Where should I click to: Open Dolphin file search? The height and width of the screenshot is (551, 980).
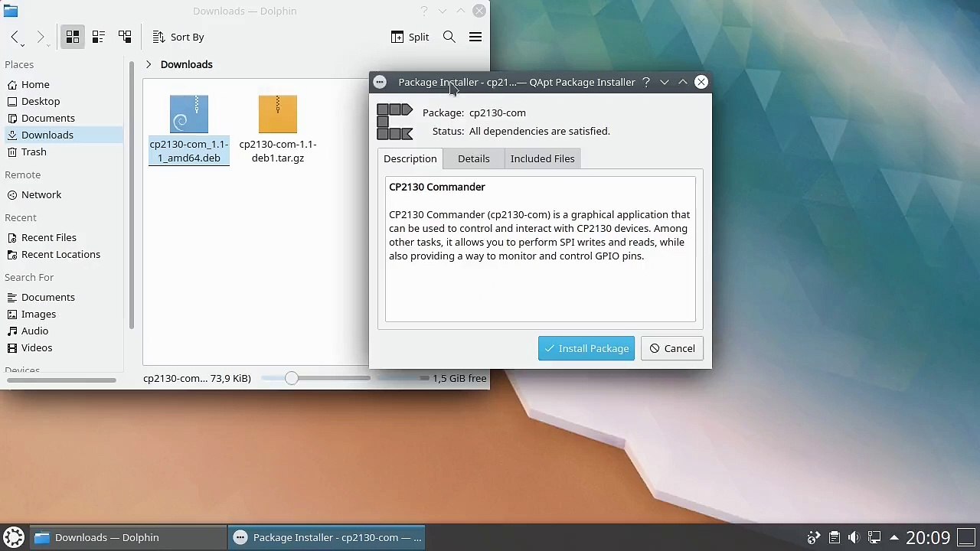[449, 37]
